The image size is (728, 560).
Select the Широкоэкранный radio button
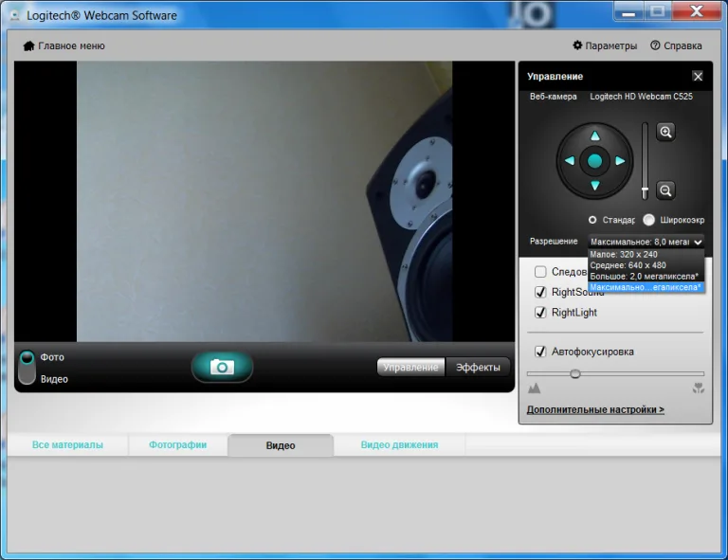(x=648, y=220)
